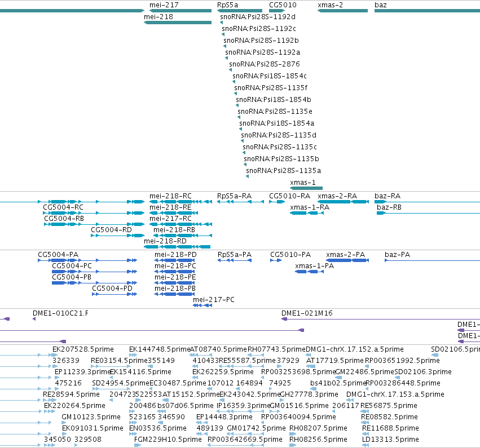Select the baz-RA transcript label
This screenshot has width=480, height=448.
click(x=387, y=196)
